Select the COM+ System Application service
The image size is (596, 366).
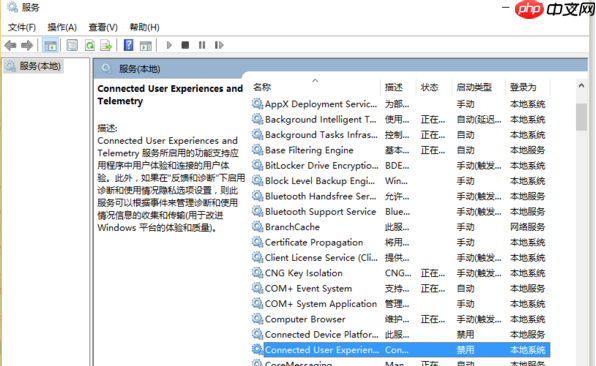click(321, 304)
